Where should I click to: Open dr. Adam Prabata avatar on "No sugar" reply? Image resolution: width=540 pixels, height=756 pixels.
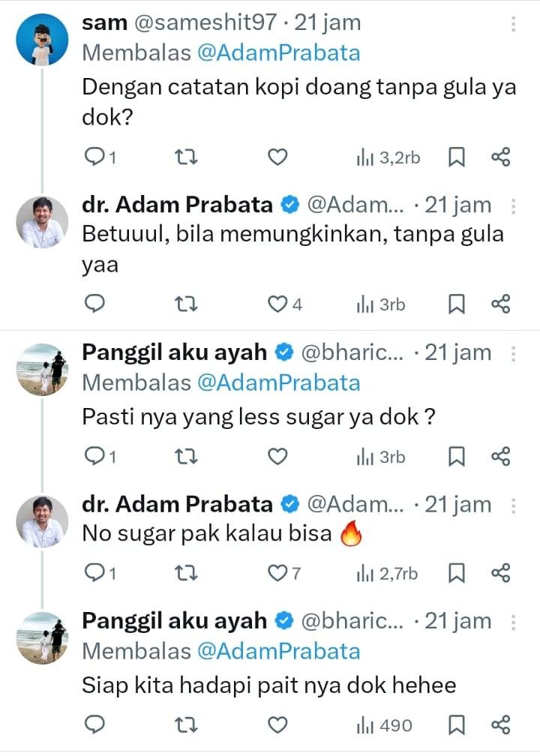pyautogui.click(x=42, y=522)
